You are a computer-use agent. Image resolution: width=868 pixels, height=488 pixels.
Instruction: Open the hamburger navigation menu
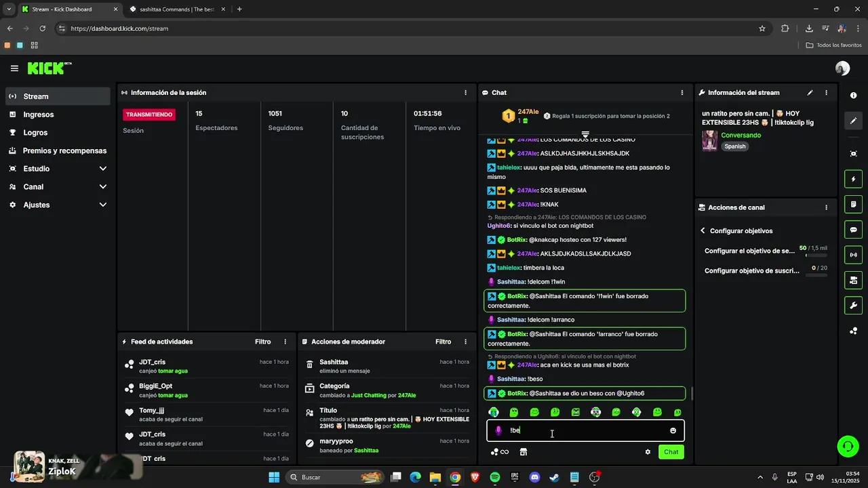14,68
